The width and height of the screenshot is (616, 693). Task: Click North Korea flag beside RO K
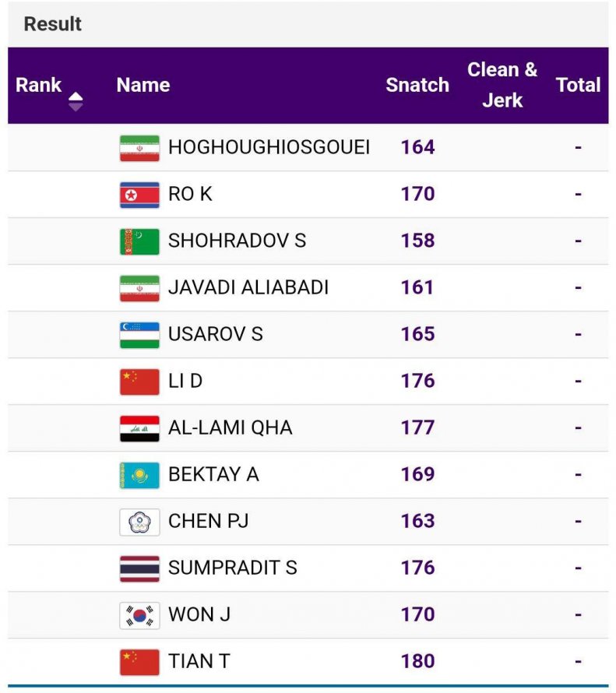click(139, 195)
